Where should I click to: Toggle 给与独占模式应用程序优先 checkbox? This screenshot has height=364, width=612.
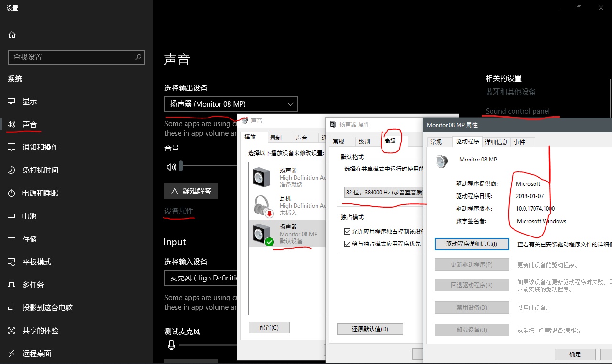click(348, 244)
